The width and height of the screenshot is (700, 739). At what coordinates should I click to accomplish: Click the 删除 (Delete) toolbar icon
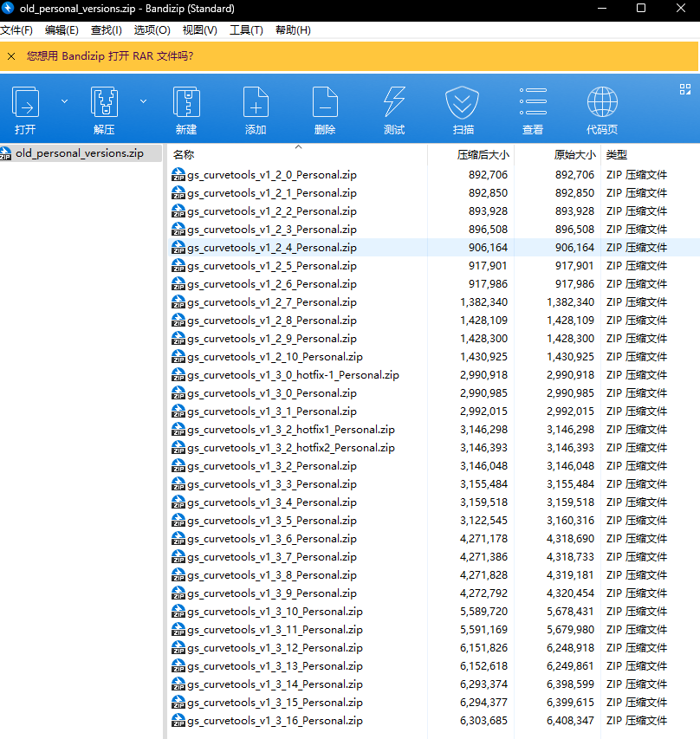coord(324,106)
